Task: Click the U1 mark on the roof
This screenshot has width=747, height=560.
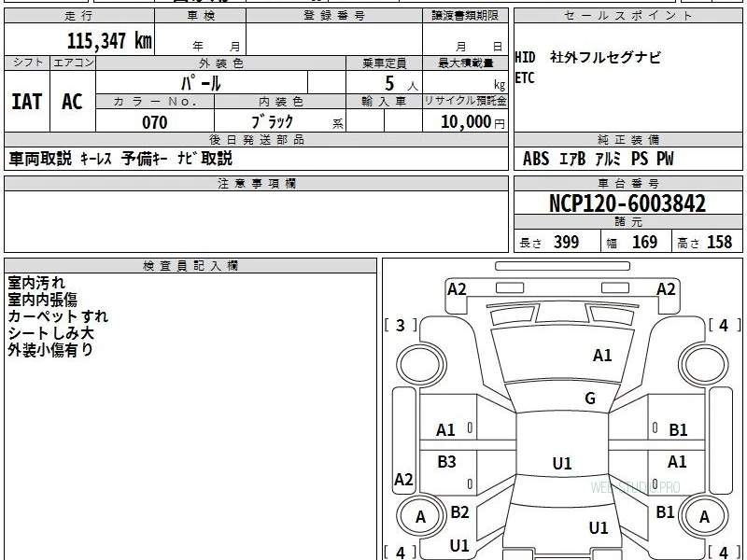Action: coord(562,463)
